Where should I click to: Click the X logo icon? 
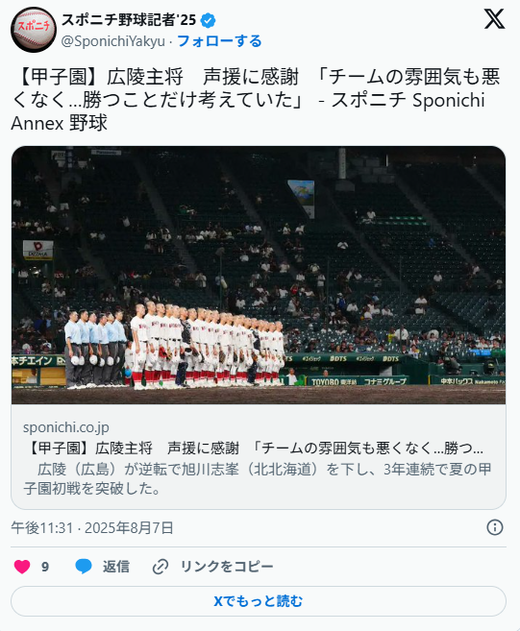(494, 19)
